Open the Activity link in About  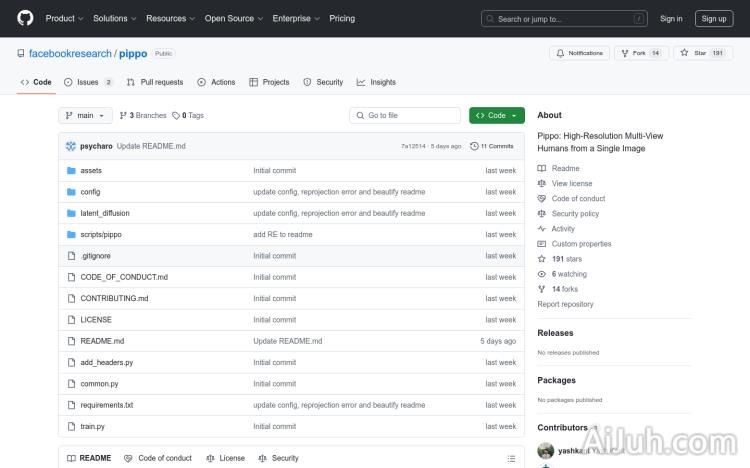[563, 229]
